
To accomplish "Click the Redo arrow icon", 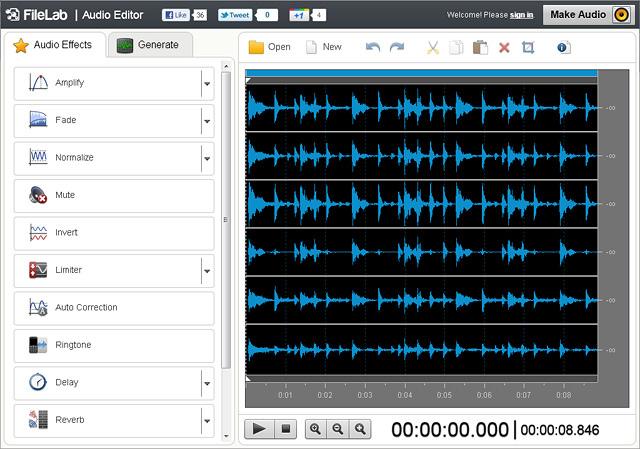I will (x=397, y=47).
